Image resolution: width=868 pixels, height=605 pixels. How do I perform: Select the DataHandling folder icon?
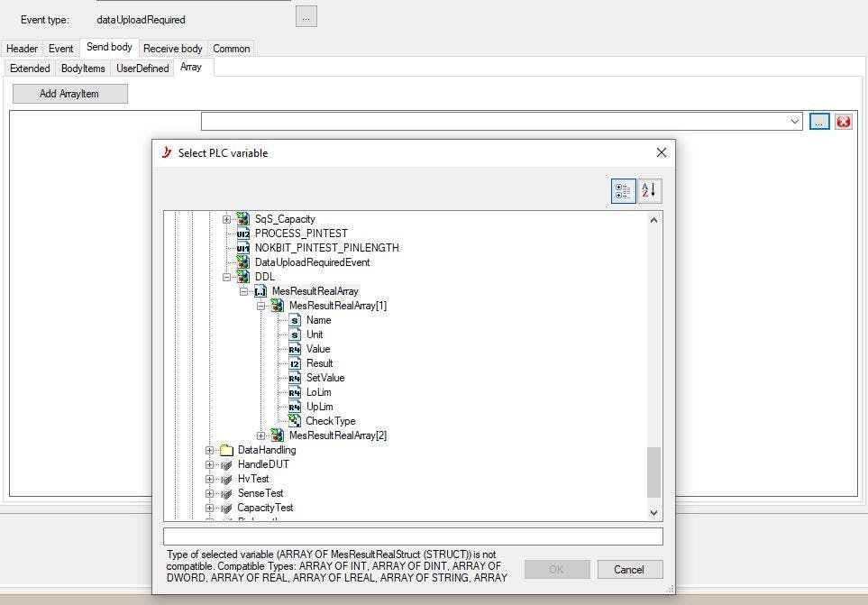pos(226,450)
